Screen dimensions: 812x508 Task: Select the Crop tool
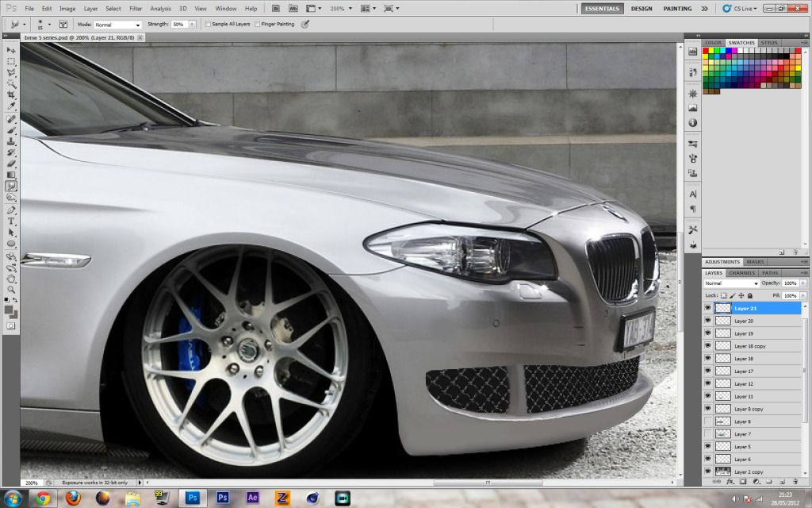point(11,94)
